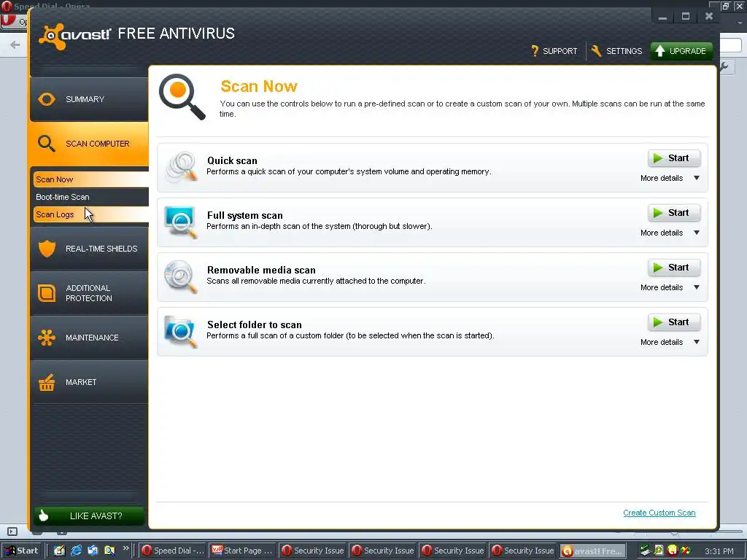Open Support from the top bar
Image resolution: width=747 pixels, height=560 pixels.
pyautogui.click(x=554, y=51)
